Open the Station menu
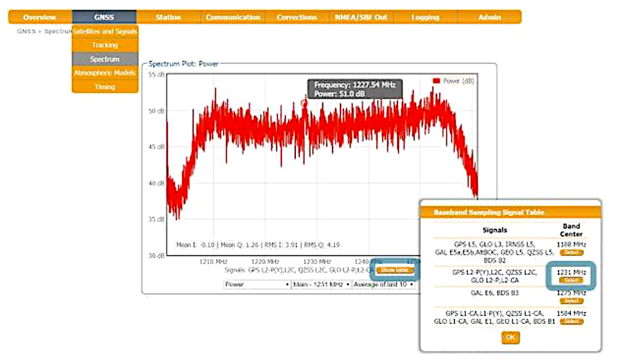Screen dimensions: 622x364 (x=168, y=17)
